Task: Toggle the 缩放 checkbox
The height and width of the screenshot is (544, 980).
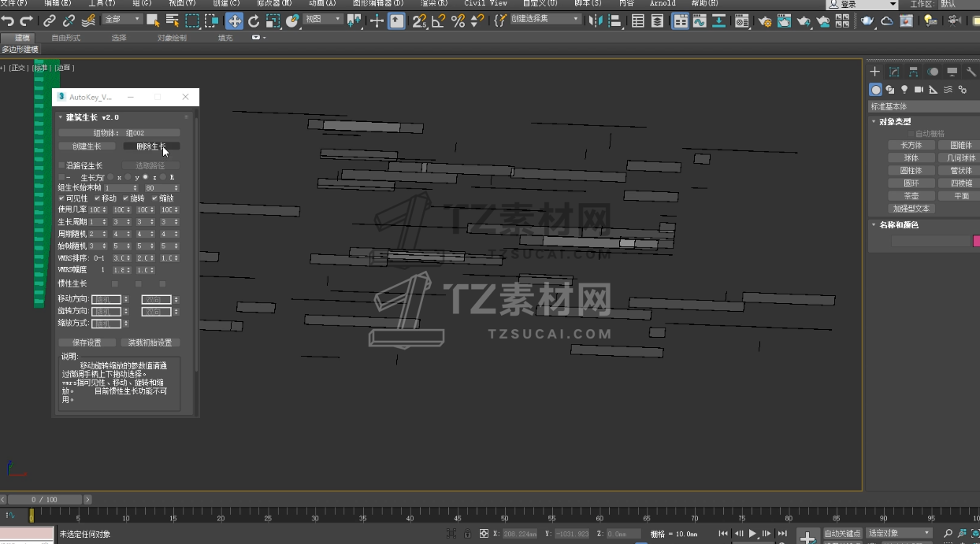Action: [154, 198]
